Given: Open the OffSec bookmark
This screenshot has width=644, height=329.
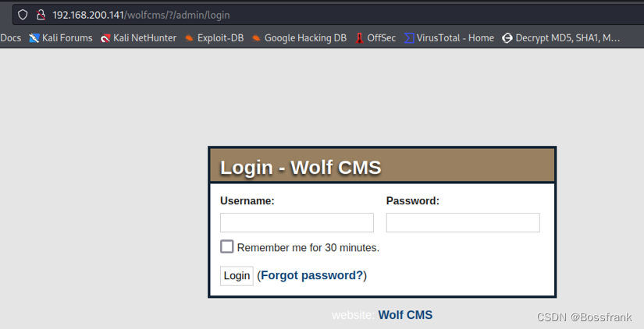Looking at the screenshot, I should coord(375,38).
